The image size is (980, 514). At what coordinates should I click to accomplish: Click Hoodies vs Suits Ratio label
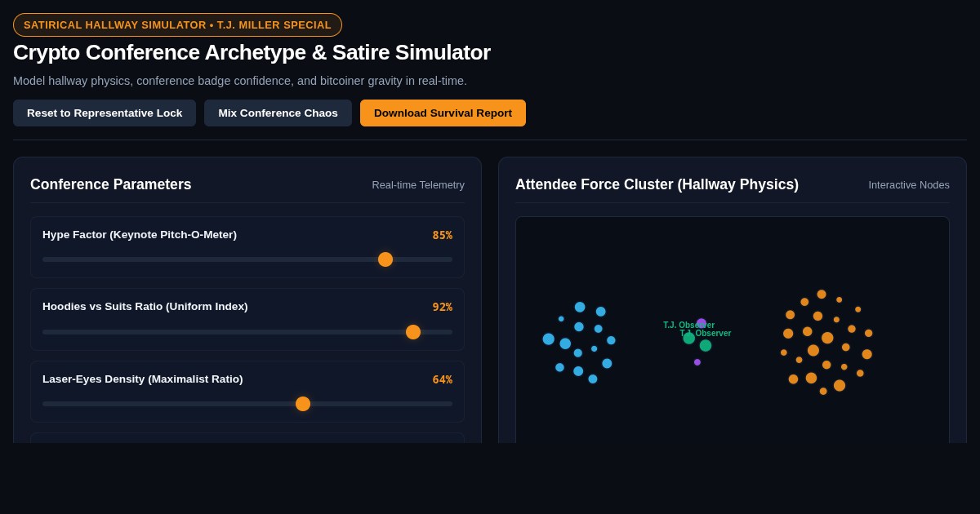145,307
